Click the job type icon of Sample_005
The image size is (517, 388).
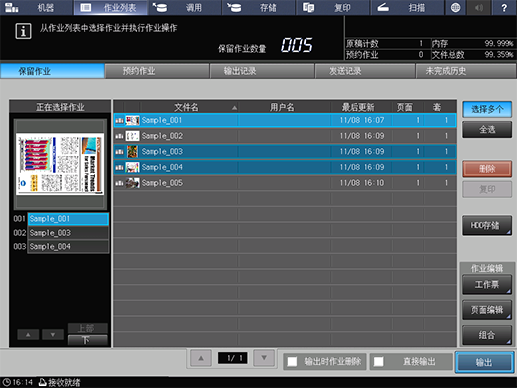click(x=119, y=183)
